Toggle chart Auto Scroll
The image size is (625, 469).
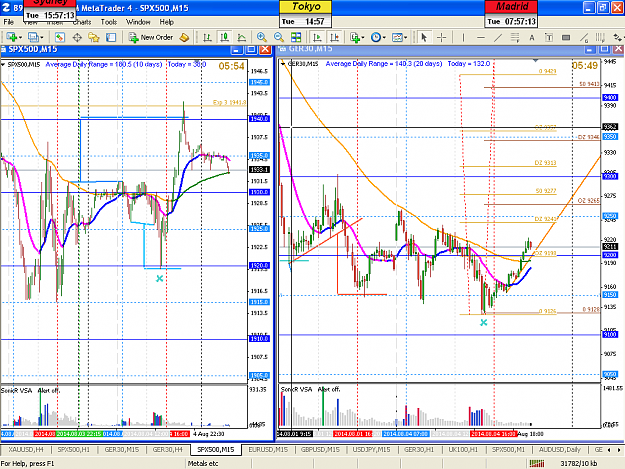(317, 37)
